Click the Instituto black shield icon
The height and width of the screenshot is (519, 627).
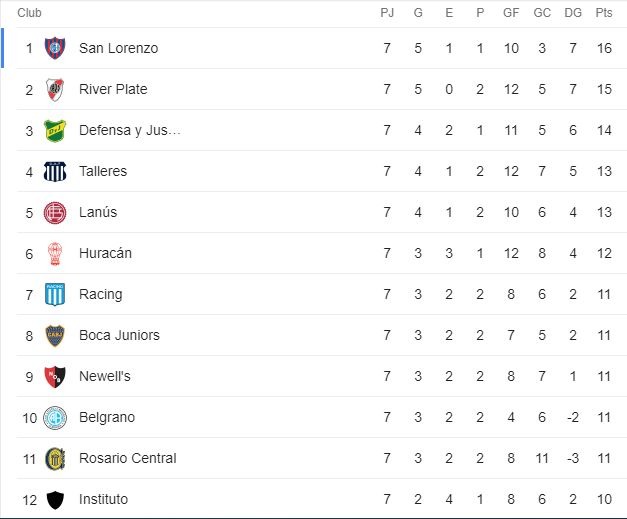55,500
